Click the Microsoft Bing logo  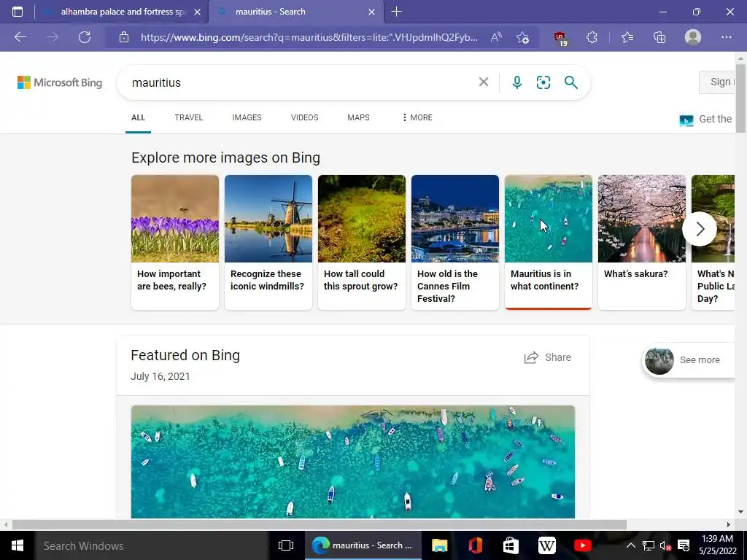tap(60, 82)
